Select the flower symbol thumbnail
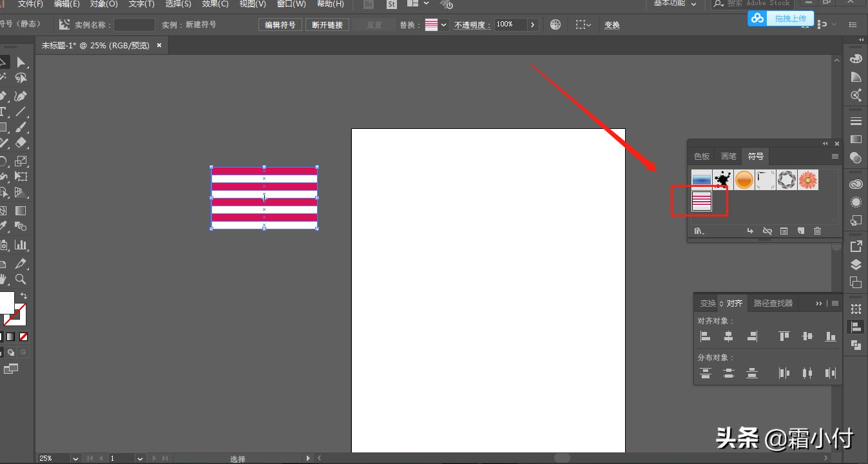 808,180
